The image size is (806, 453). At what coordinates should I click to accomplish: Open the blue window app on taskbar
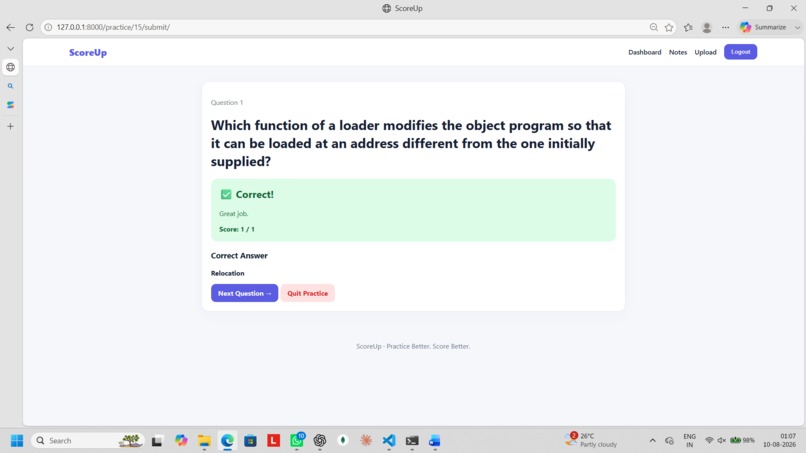(x=435, y=441)
